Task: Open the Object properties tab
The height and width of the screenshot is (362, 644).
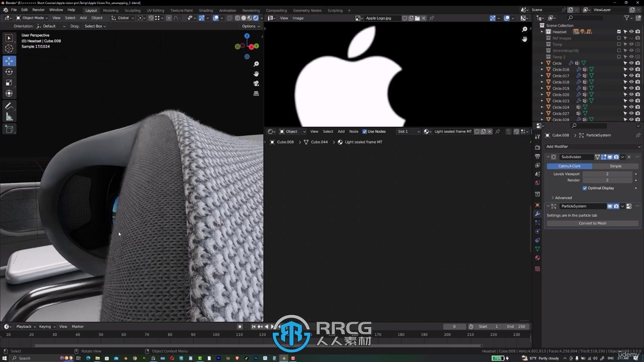Action: pos(537,205)
